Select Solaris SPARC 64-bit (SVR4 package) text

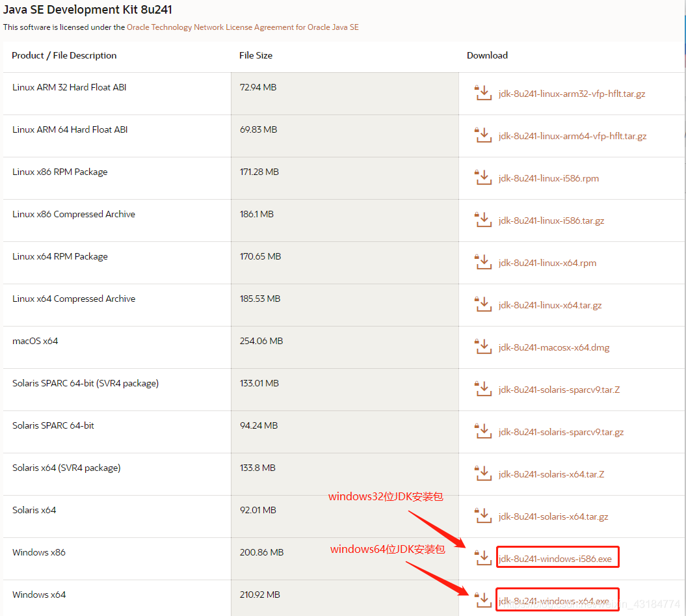85,383
